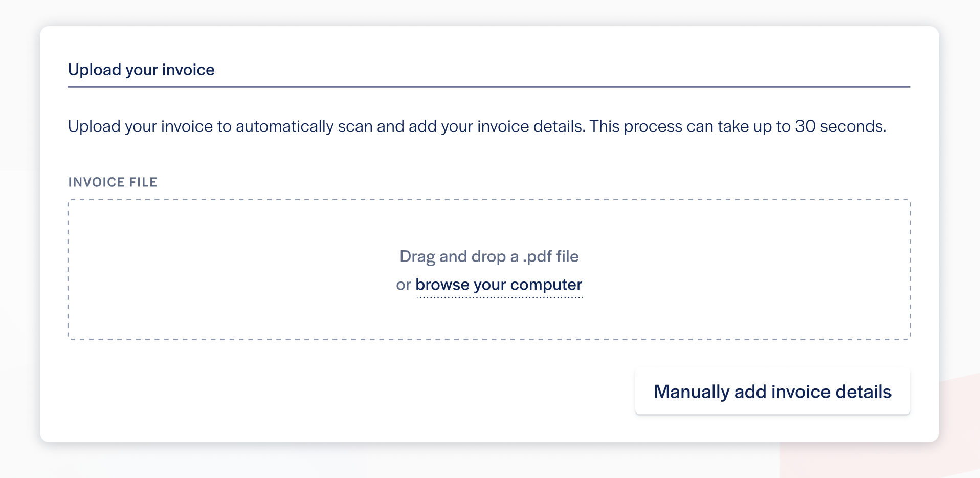Viewport: 980px width, 478px height.
Task: Click the upload instructions text
Action: (478, 126)
